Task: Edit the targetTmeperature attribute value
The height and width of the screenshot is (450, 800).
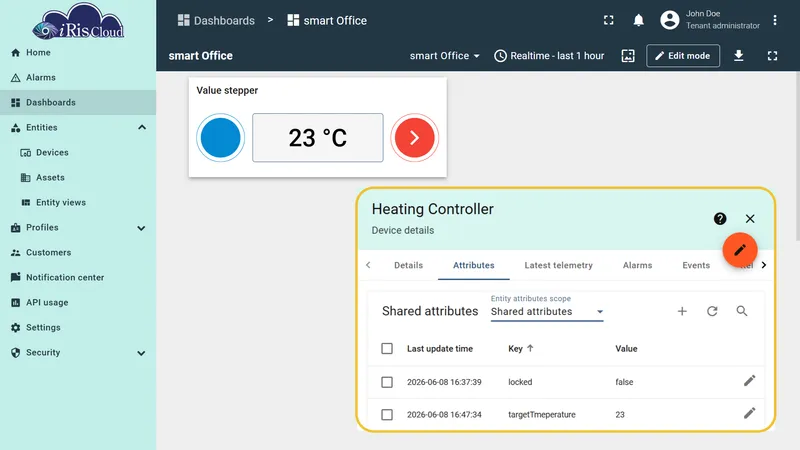Action: coord(749,413)
